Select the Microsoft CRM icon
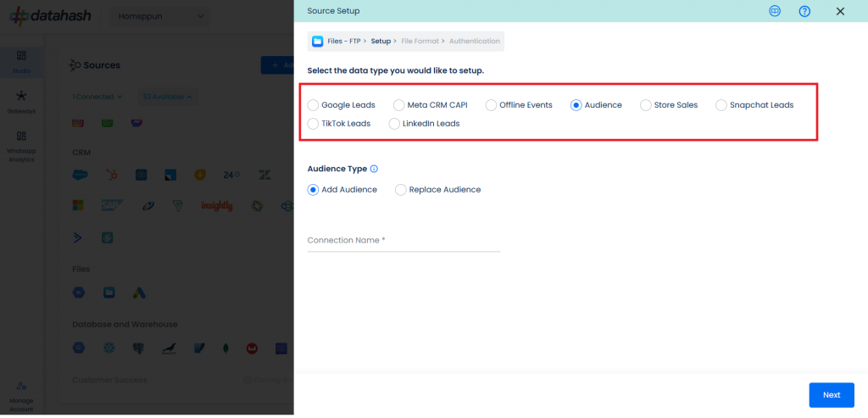 78,206
